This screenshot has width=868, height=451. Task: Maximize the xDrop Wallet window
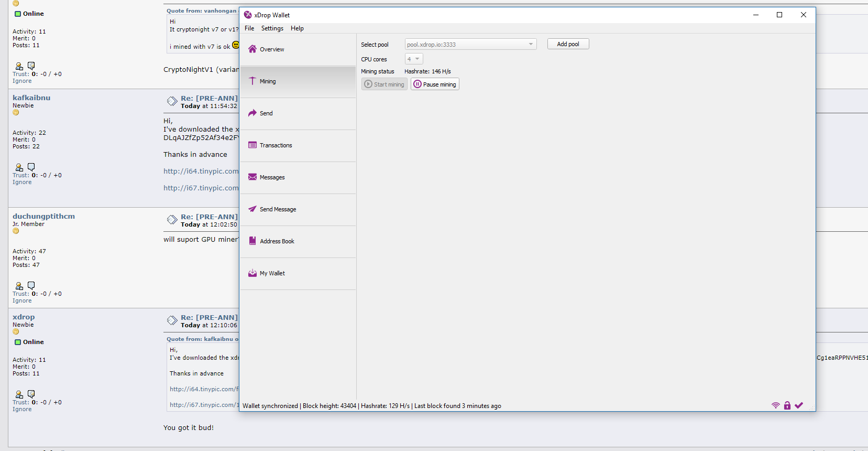[x=779, y=15]
